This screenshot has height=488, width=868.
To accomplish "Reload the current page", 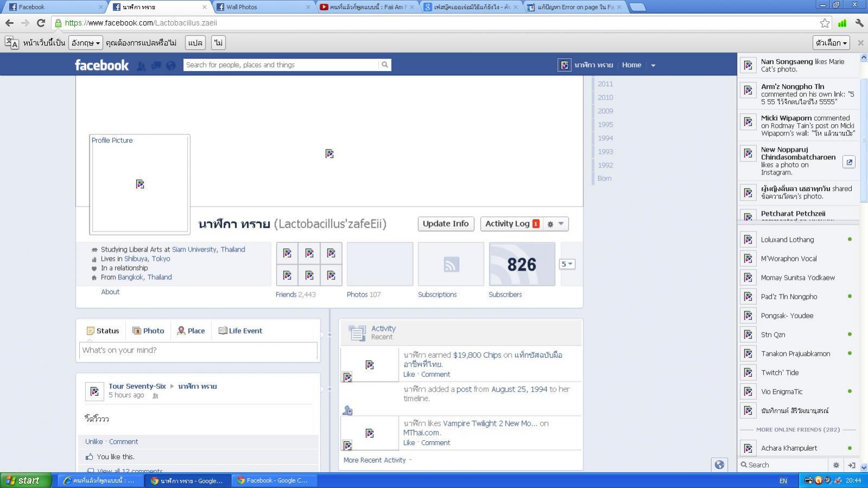I will 41,23.
